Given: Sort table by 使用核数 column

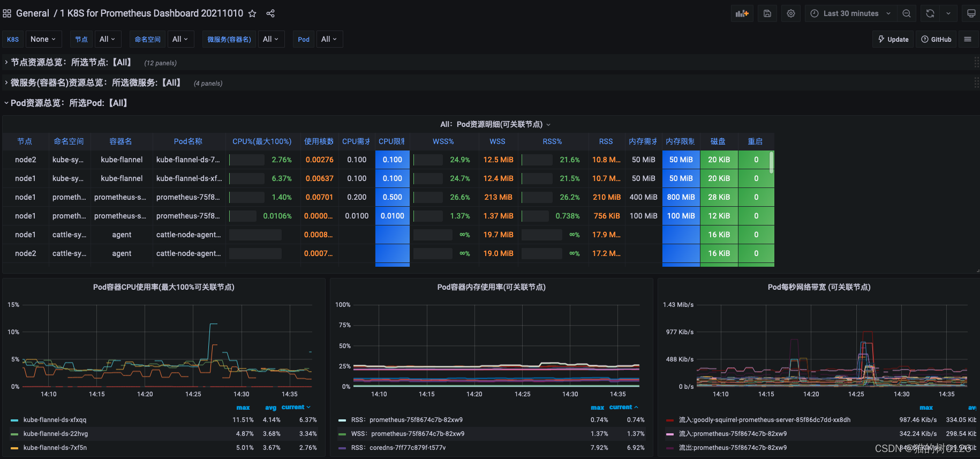Looking at the screenshot, I should [x=319, y=141].
